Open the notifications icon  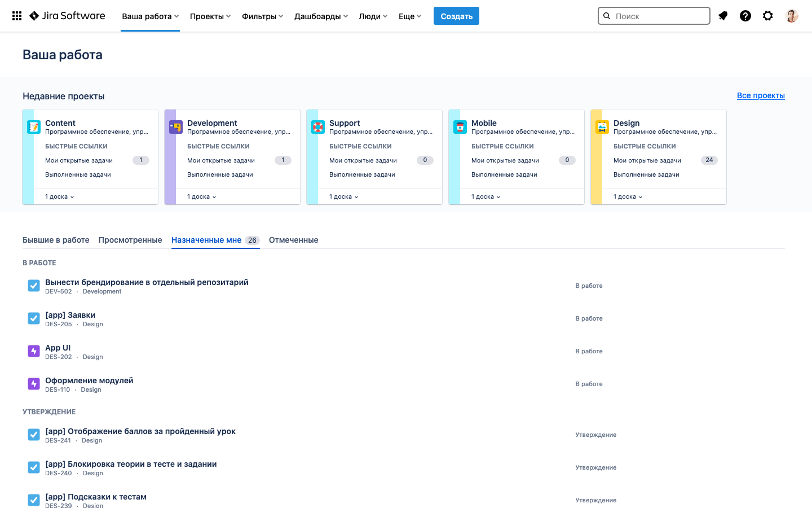723,16
